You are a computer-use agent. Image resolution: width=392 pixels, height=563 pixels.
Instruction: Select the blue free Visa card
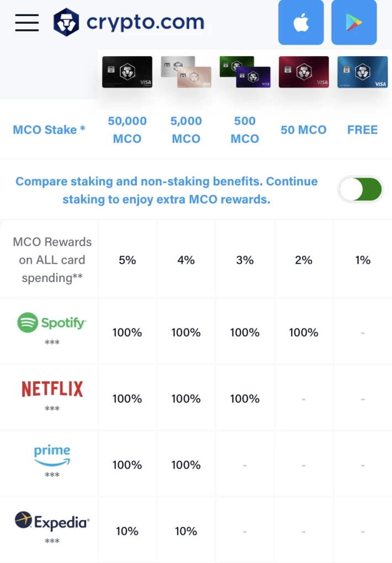click(x=362, y=72)
